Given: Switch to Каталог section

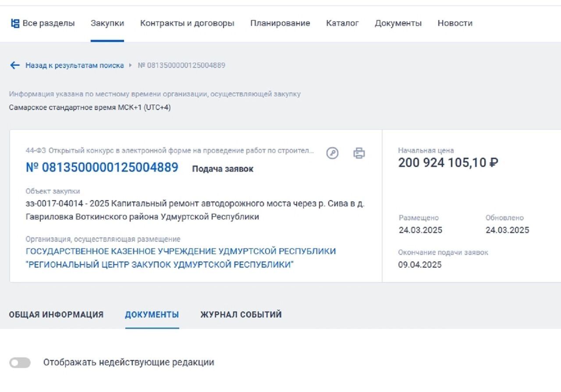Looking at the screenshot, I should click(342, 23).
